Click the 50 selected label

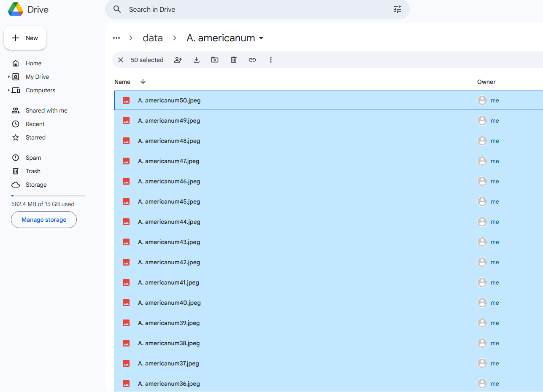tap(147, 60)
